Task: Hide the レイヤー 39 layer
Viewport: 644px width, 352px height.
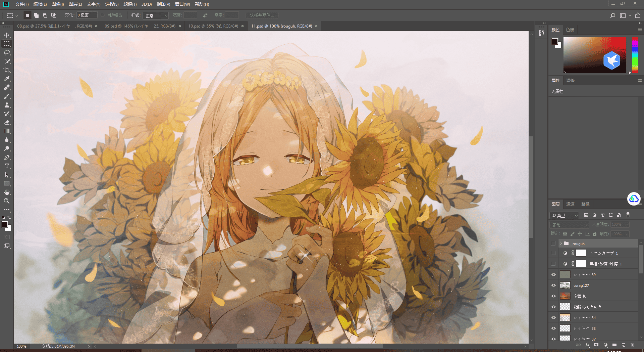Action: click(553, 275)
